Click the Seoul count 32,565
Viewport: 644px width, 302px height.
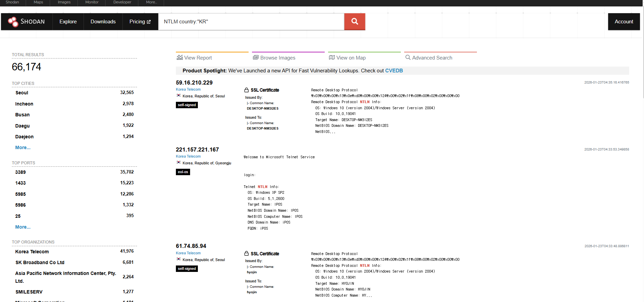(x=127, y=92)
